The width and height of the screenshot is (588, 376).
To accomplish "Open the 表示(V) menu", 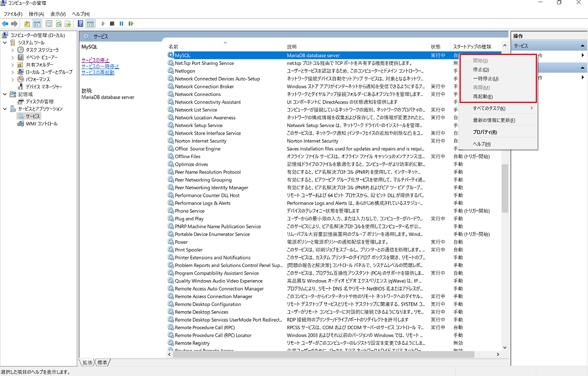I will click(58, 14).
